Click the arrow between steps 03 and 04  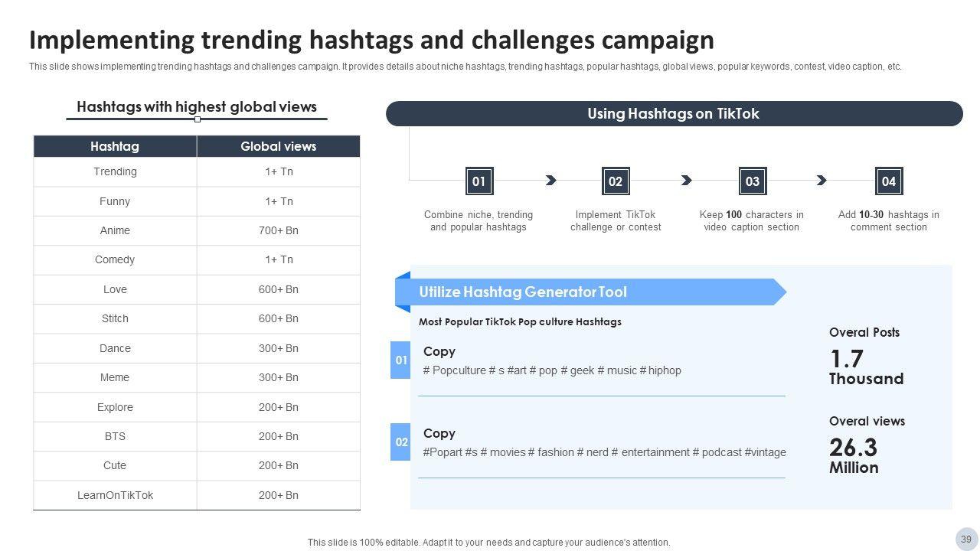tap(822, 181)
